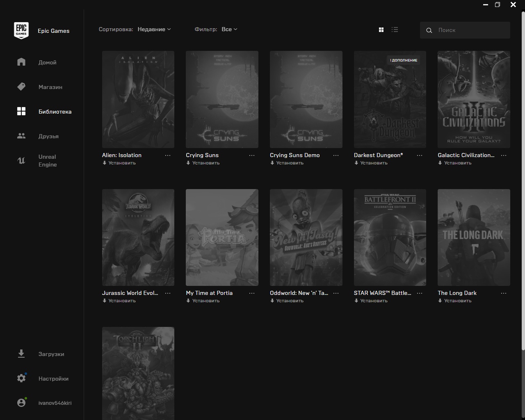The width and height of the screenshot is (525, 420).
Task: Expand the Фильтр Все dropdown
Action: (229, 29)
